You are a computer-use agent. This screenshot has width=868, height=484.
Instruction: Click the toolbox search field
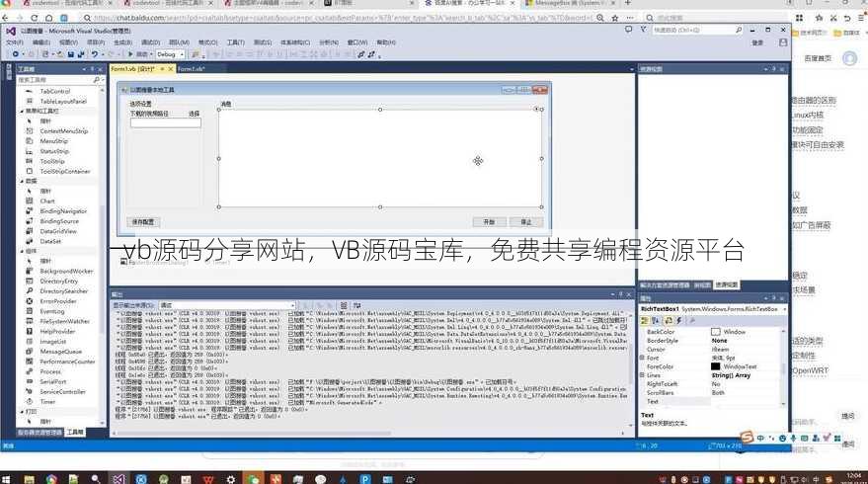[x=54, y=80]
